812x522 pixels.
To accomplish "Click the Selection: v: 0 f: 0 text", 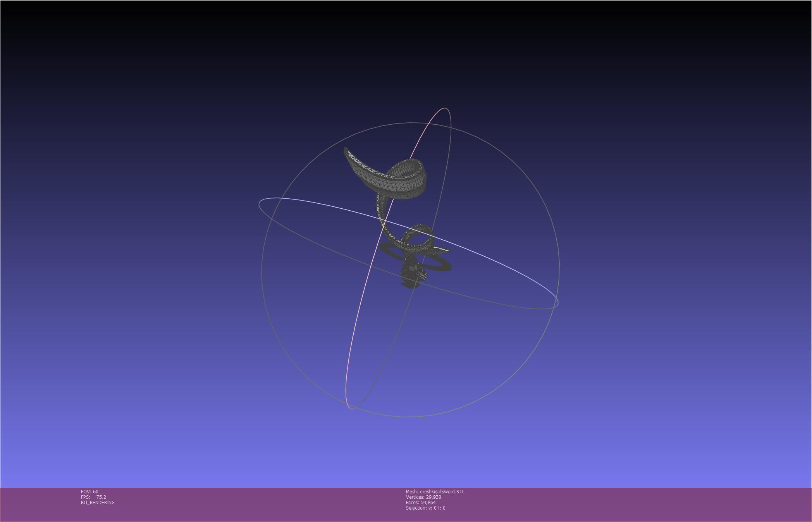I will (x=425, y=508).
